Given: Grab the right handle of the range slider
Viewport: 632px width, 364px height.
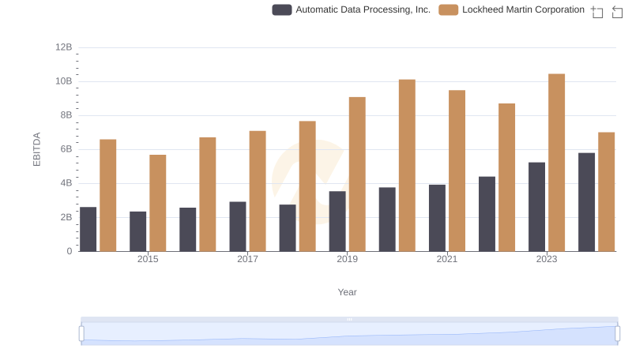Looking at the screenshot, I should (617, 334).
